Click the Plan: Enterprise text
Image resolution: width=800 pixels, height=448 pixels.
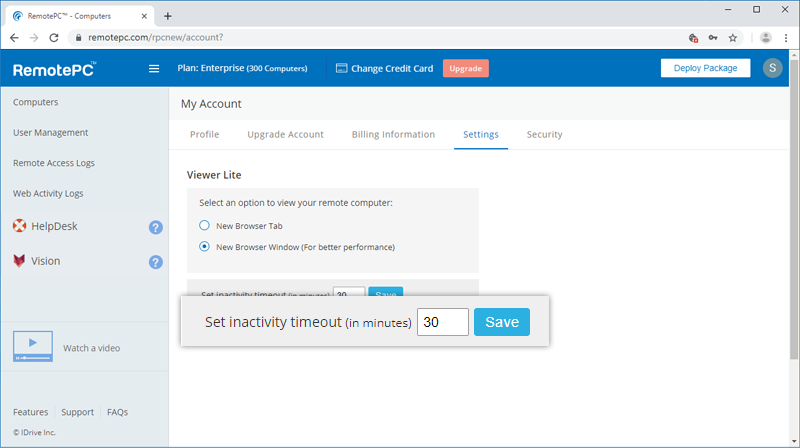tap(242, 68)
